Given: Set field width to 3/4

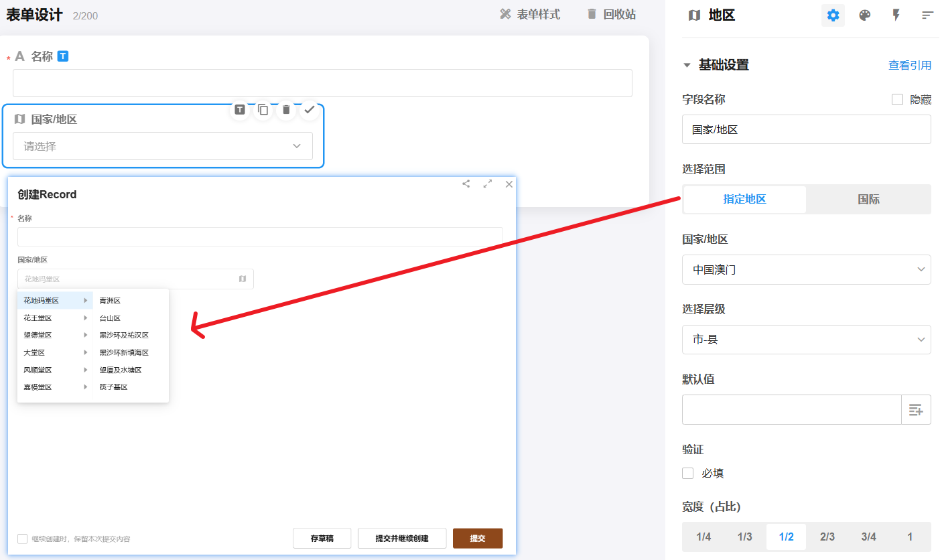Looking at the screenshot, I should pos(868,537).
